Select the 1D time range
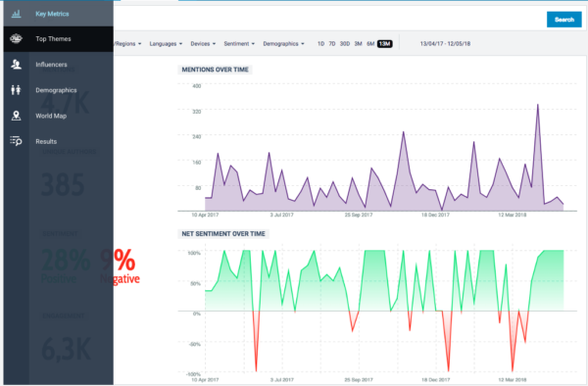The height and width of the screenshot is (386, 588). coord(321,44)
